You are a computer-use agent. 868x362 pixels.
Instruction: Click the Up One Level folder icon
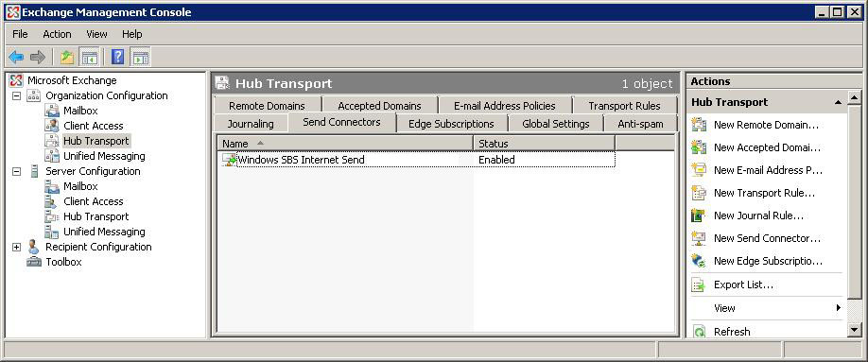[x=67, y=57]
